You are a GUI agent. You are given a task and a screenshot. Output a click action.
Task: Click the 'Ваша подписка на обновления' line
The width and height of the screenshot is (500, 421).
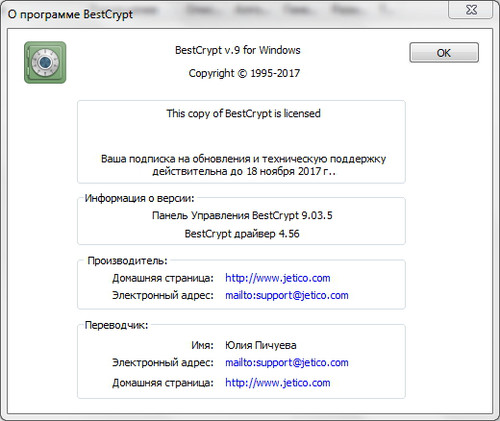[x=243, y=159]
